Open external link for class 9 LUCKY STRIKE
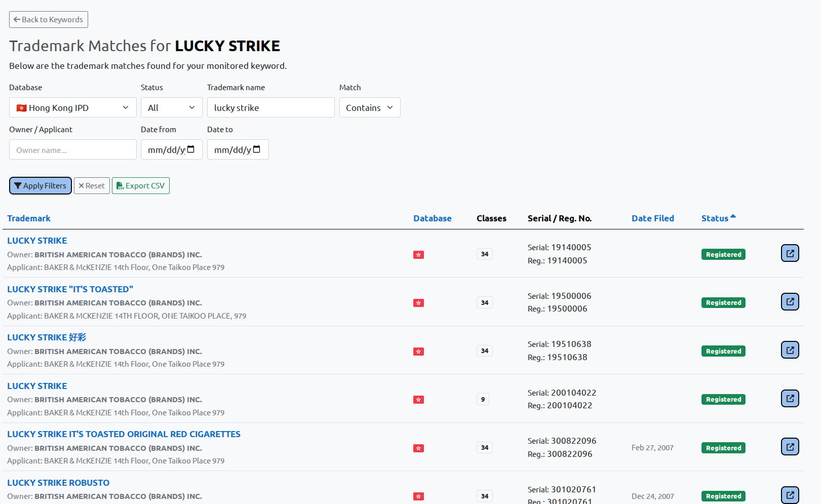Image resolution: width=821 pixels, height=504 pixels. click(790, 399)
